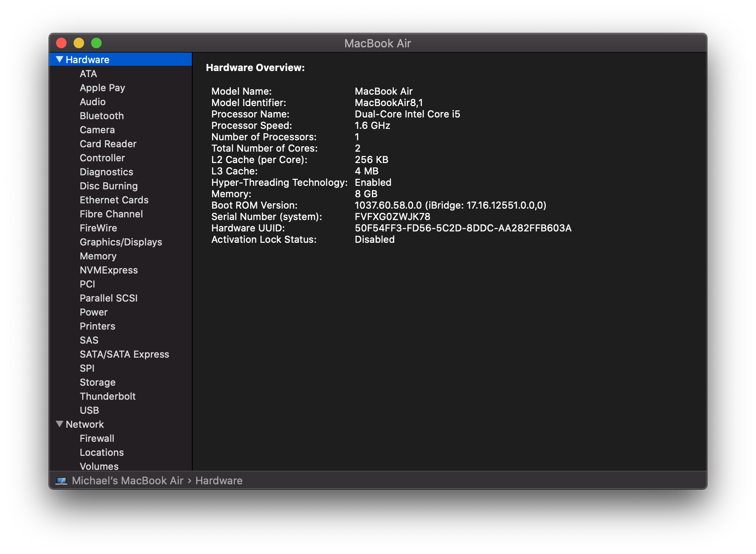Screen dimensions: 756x554
Task: Select Michael's MacBook Air in path bar
Action: (x=127, y=481)
